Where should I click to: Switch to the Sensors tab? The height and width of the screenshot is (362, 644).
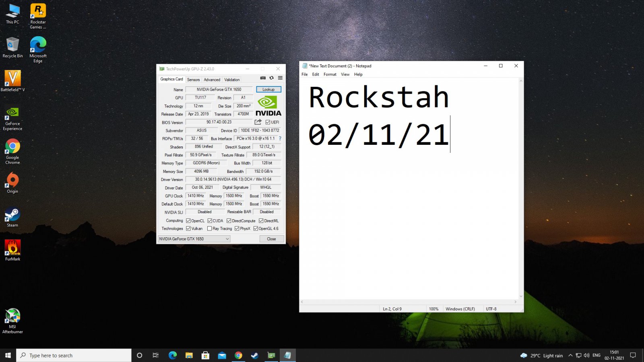[x=193, y=80]
